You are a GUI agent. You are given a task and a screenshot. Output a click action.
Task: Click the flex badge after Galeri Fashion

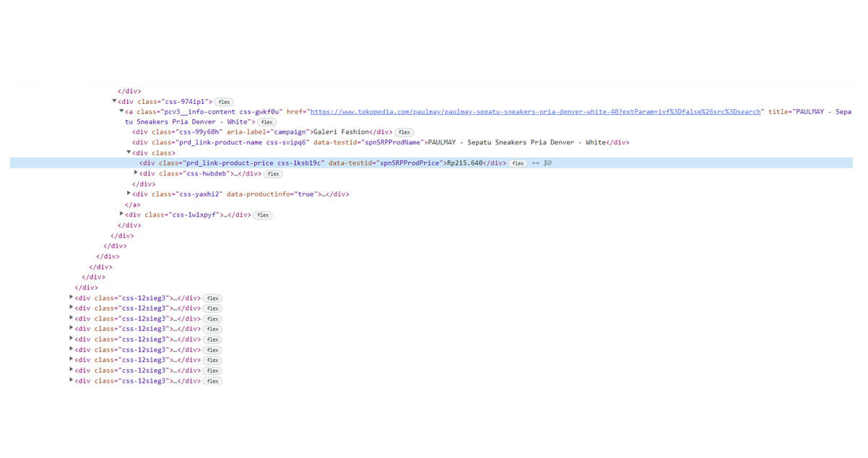click(x=404, y=132)
